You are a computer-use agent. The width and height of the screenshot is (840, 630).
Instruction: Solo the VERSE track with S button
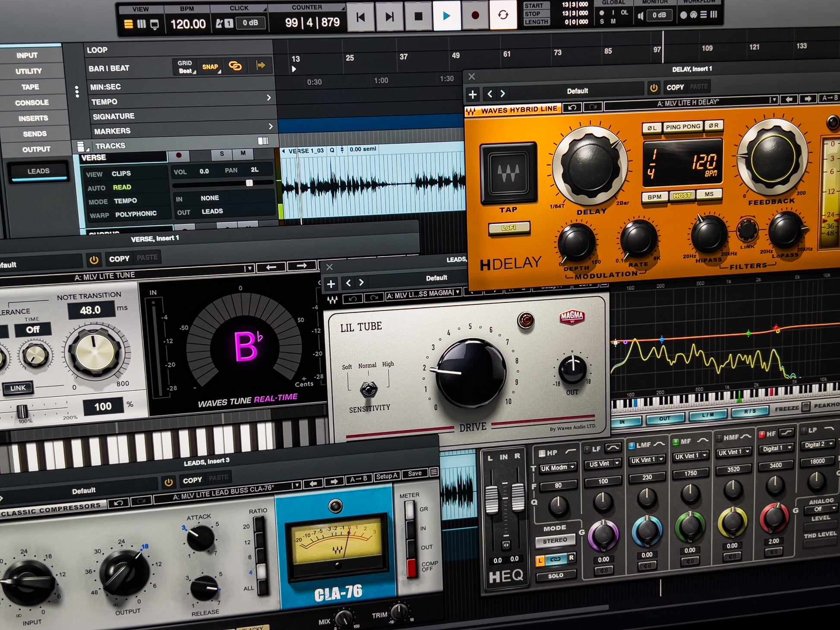(222, 154)
